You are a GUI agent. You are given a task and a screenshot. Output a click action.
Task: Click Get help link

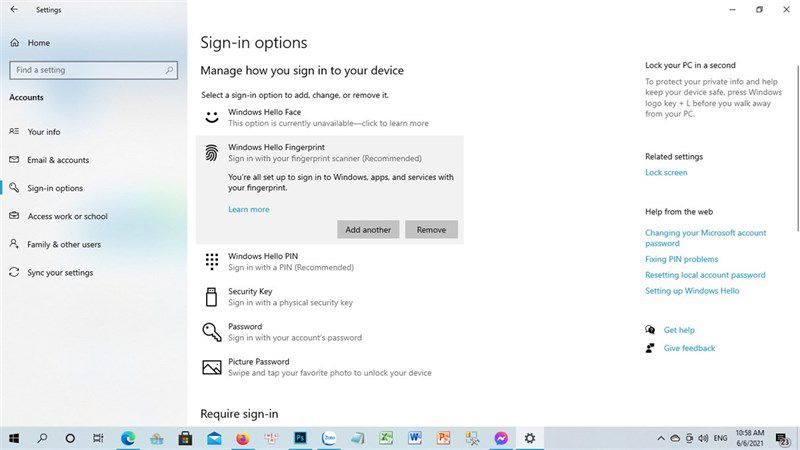tap(679, 330)
